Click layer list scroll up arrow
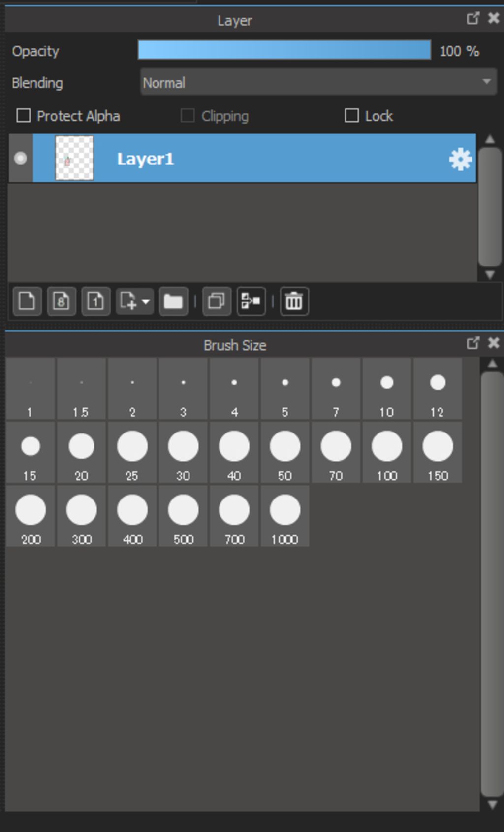 [490, 139]
